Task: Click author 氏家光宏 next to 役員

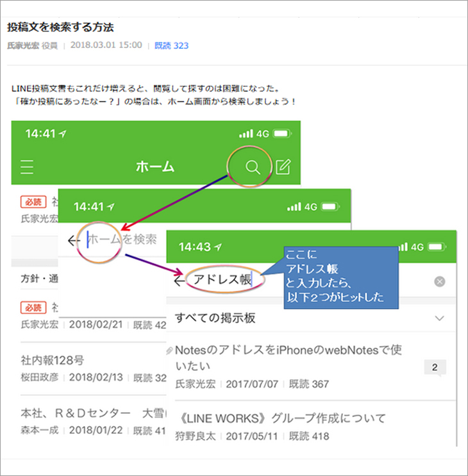Action: [22, 45]
